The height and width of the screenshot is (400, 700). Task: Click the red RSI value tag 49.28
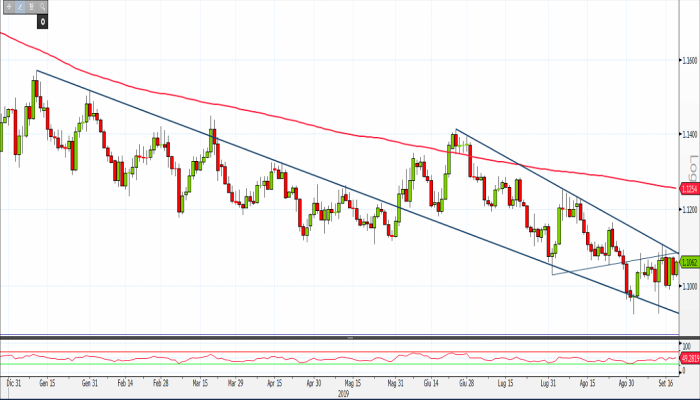(x=690, y=358)
